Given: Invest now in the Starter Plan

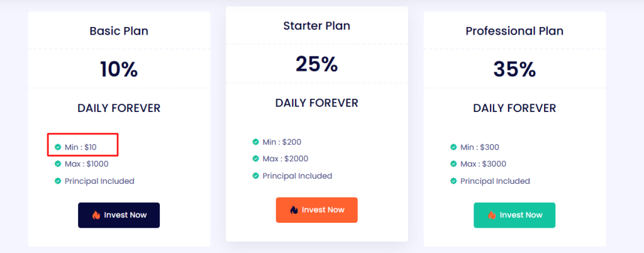Looking at the screenshot, I should 317,210.
